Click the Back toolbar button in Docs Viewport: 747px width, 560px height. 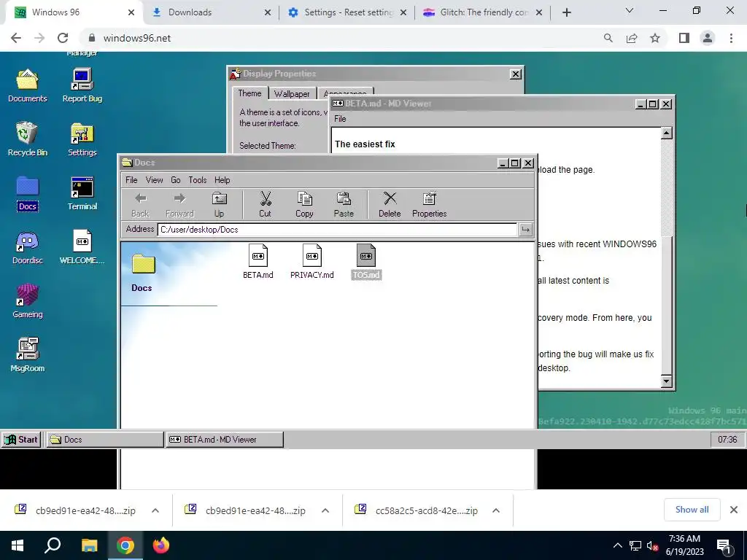coord(140,205)
